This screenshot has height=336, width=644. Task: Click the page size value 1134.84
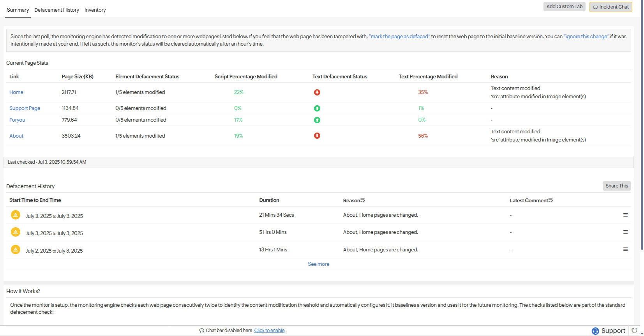click(70, 108)
